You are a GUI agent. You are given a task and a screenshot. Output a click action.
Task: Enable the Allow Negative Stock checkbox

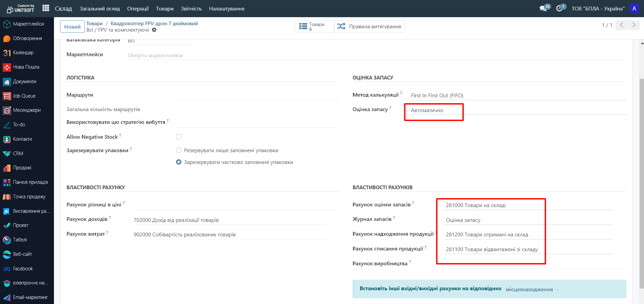(x=179, y=137)
